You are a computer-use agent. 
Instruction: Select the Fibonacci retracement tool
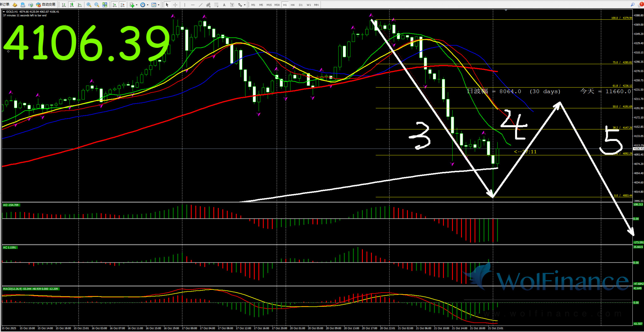click(x=216, y=5)
